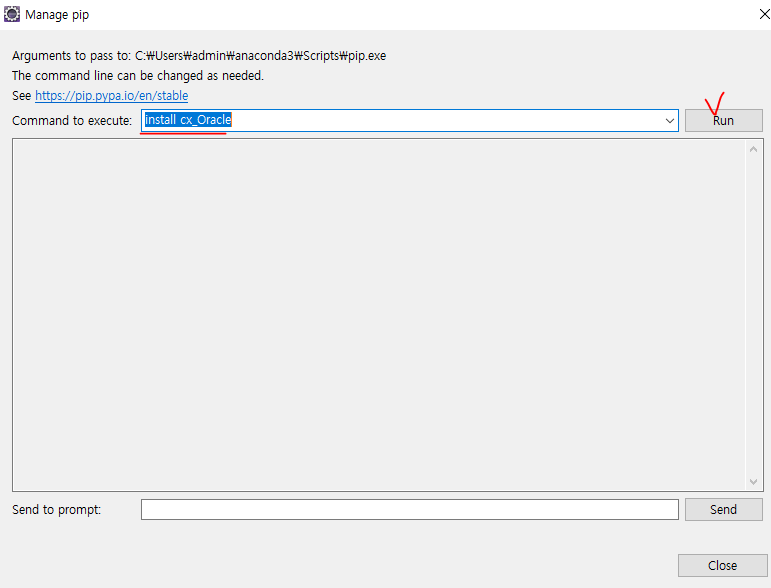Open the pip.pypa.io stable documentation link
Viewport: 771px width, 588px height.
point(112,95)
